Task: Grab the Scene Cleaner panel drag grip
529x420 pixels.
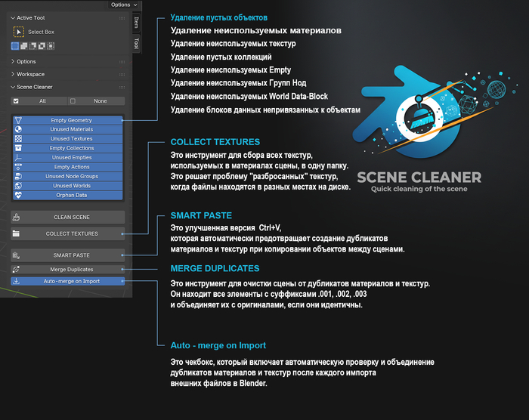Action: point(122,87)
